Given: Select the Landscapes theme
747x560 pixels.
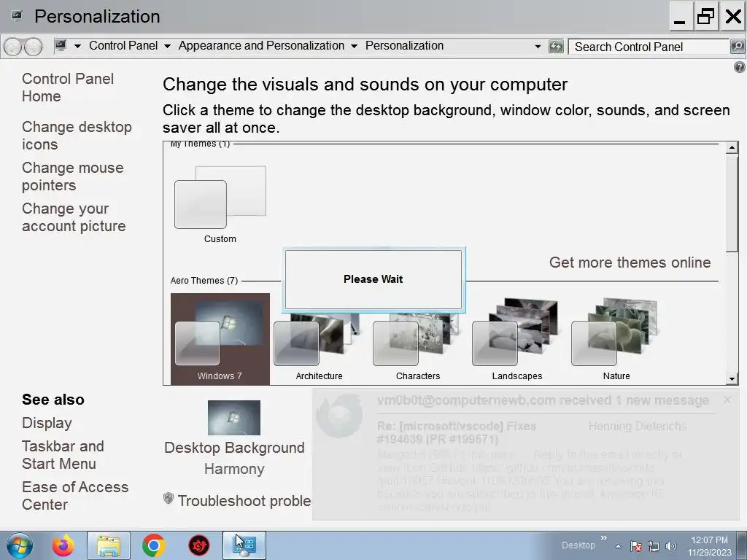Looking at the screenshot, I should tap(517, 338).
